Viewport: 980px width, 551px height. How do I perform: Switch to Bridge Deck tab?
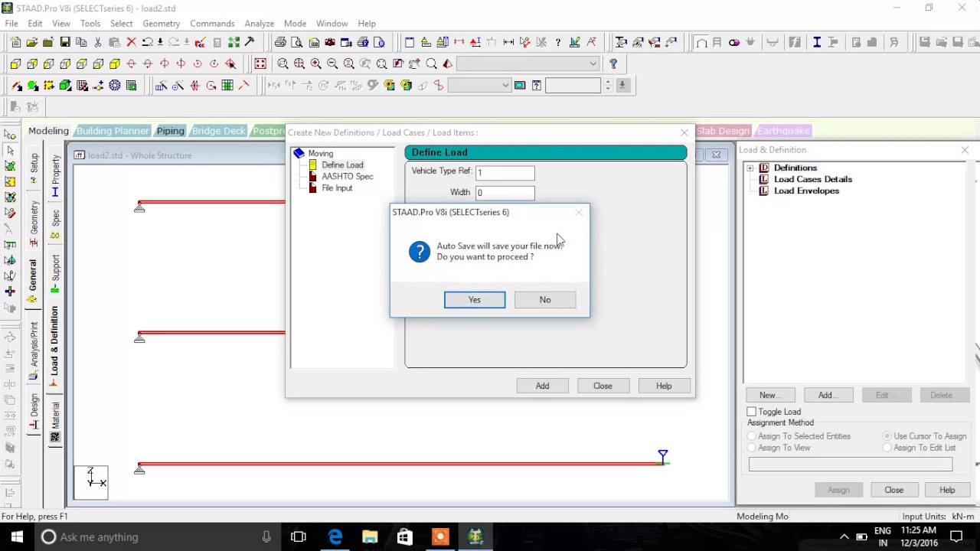pos(218,131)
